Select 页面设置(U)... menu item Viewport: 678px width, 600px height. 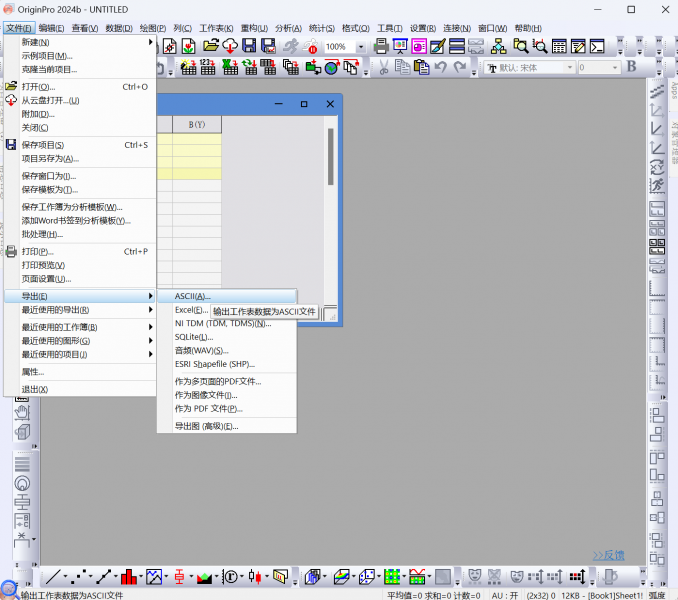click(80, 279)
